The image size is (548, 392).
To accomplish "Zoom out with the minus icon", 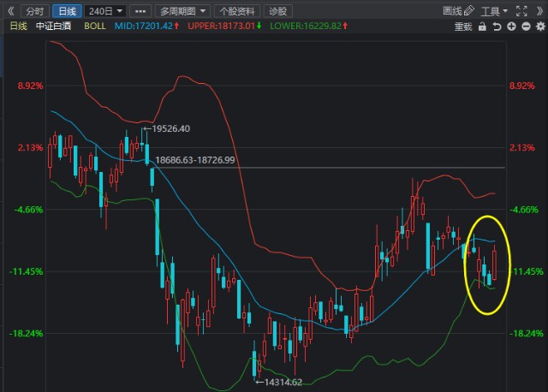I will point(526,27).
